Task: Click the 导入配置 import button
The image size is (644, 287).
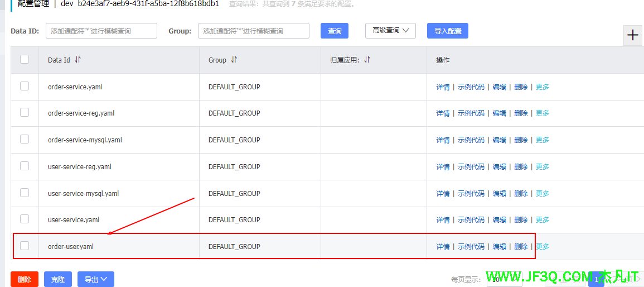Action: click(447, 31)
